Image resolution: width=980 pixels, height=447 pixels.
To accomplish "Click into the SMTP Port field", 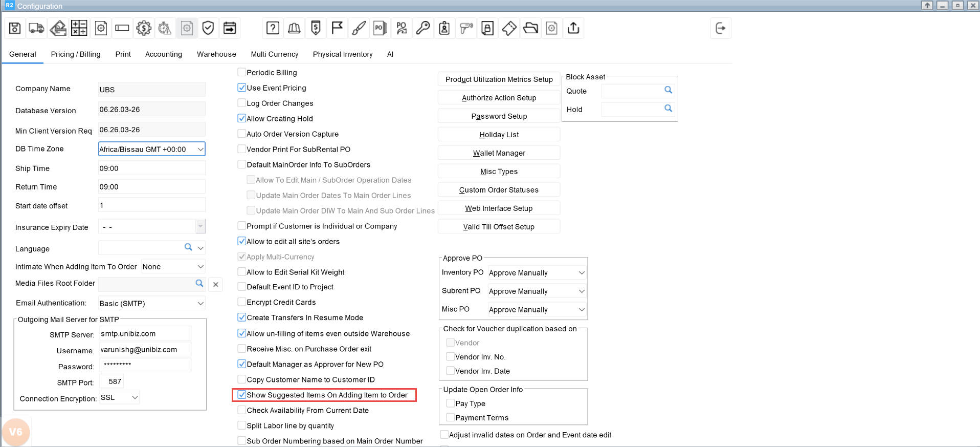I will tap(112, 381).
